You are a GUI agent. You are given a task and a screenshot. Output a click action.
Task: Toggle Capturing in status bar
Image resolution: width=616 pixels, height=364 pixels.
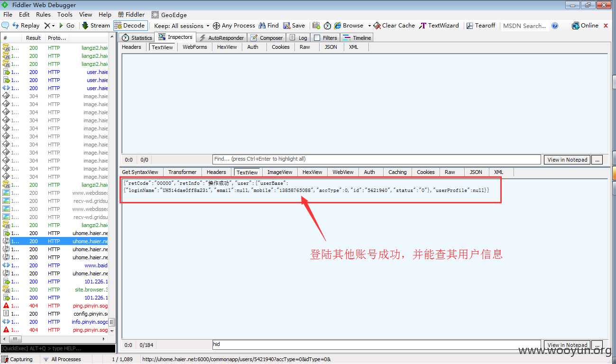(x=18, y=359)
